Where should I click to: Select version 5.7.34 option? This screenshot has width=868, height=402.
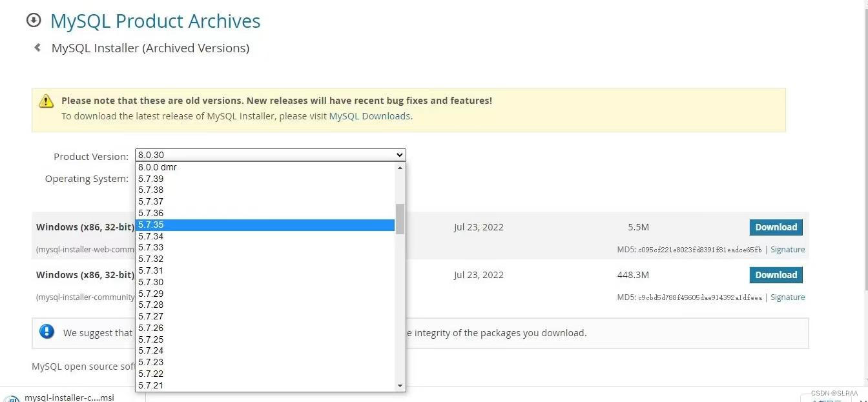tap(265, 236)
